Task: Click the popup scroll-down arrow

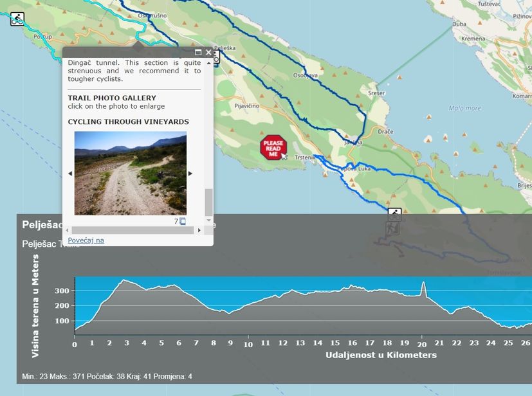Action: pyautogui.click(x=208, y=221)
